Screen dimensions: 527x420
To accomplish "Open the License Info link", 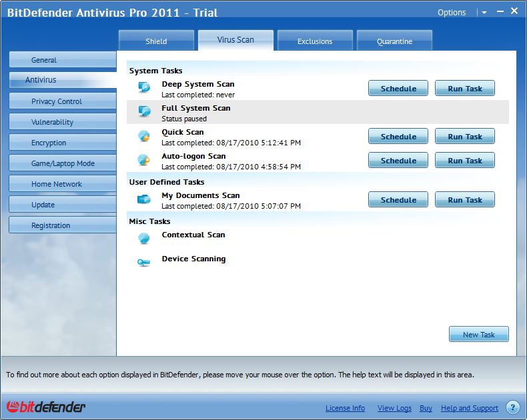I will point(345,408).
